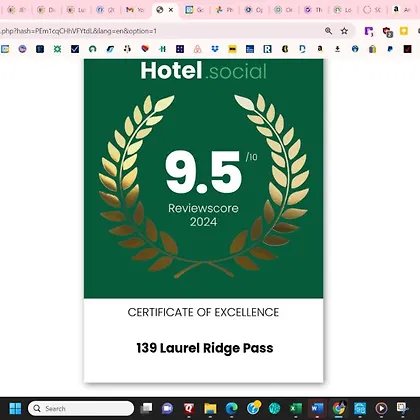Click the Reviewscore 2024 text

[203, 215]
